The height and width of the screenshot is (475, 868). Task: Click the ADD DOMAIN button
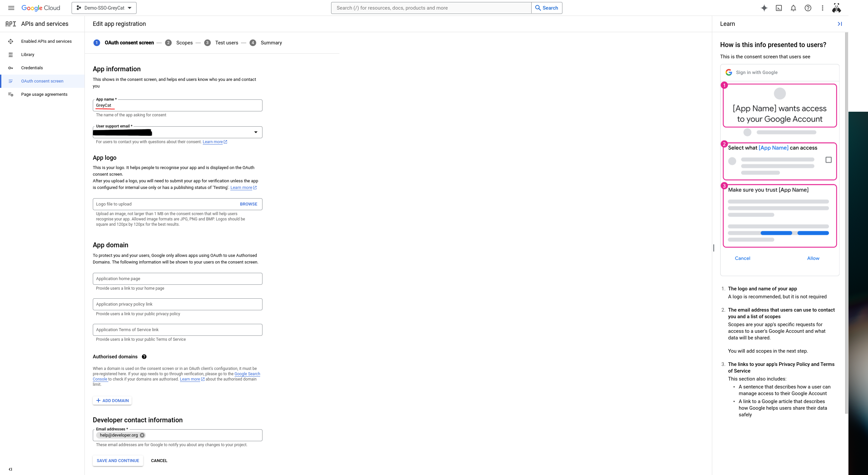[x=112, y=400]
